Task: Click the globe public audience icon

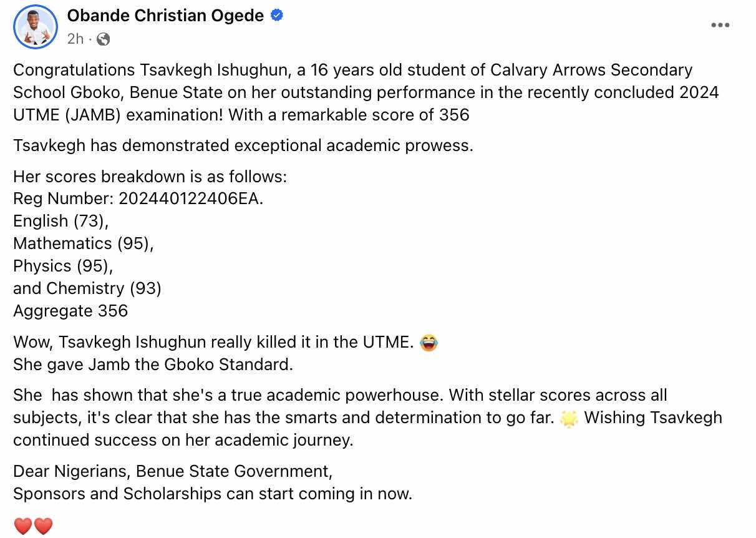Action: 104,39
